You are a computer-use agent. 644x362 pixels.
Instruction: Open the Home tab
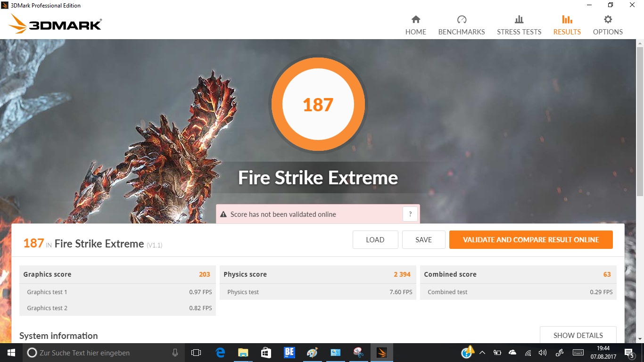(415, 25)
